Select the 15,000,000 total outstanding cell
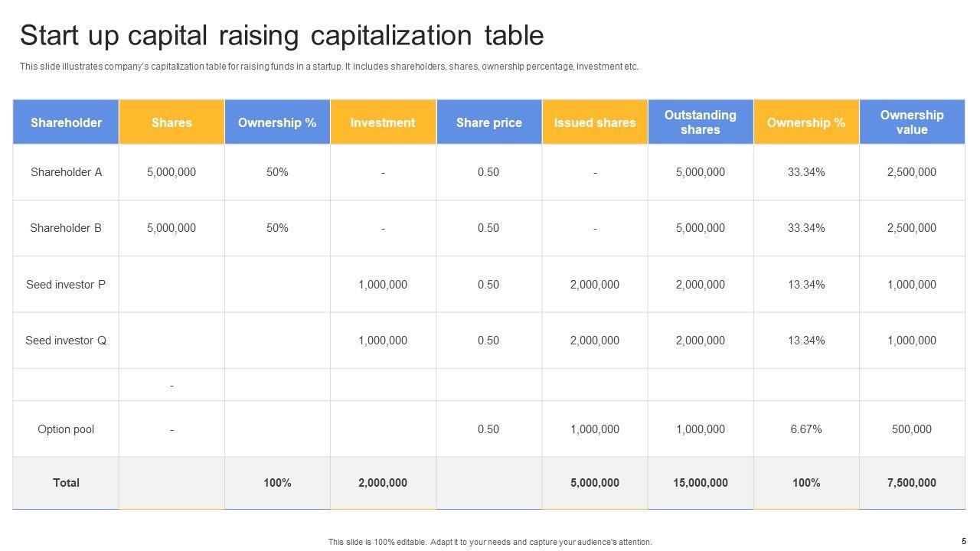Screen dimensions: 980x551 (x=700, y=483)
